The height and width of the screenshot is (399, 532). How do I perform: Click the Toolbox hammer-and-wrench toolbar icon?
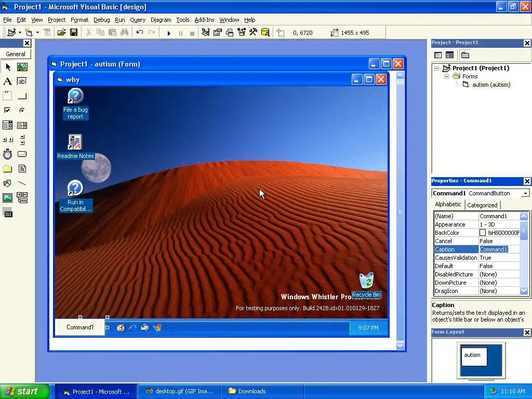(x=254, y=33)
